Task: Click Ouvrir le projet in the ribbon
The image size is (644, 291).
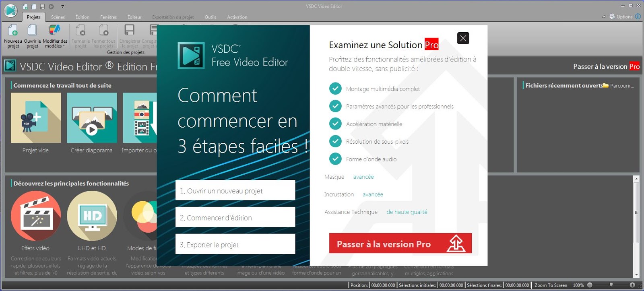Action: coord(32,36)
